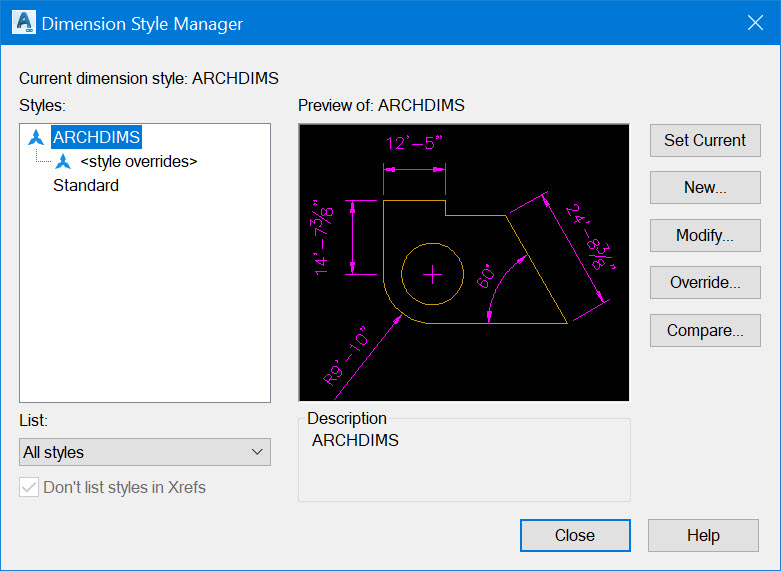Image resolution: width=781 pixels, height=571 pixels.
Task: Click the icon beside the ARCHDIMS style name
Action: [37, 136]
